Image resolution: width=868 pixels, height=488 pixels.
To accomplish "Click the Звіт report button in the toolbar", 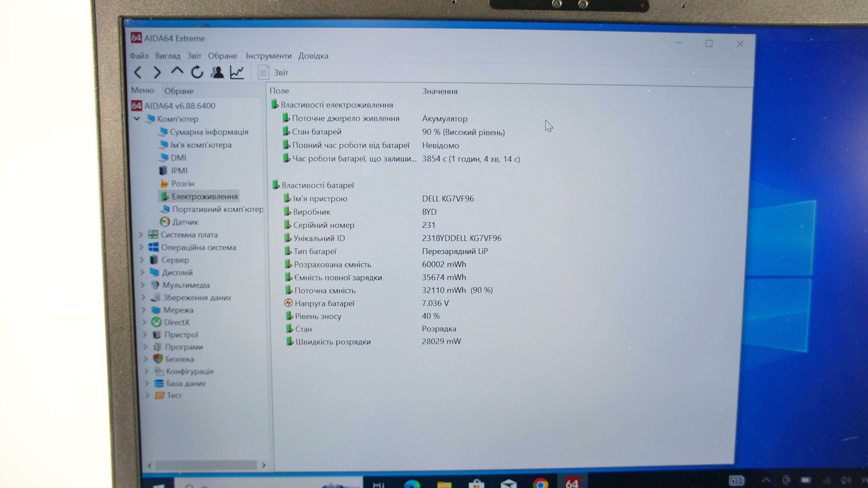I will (x=273, y=73).
